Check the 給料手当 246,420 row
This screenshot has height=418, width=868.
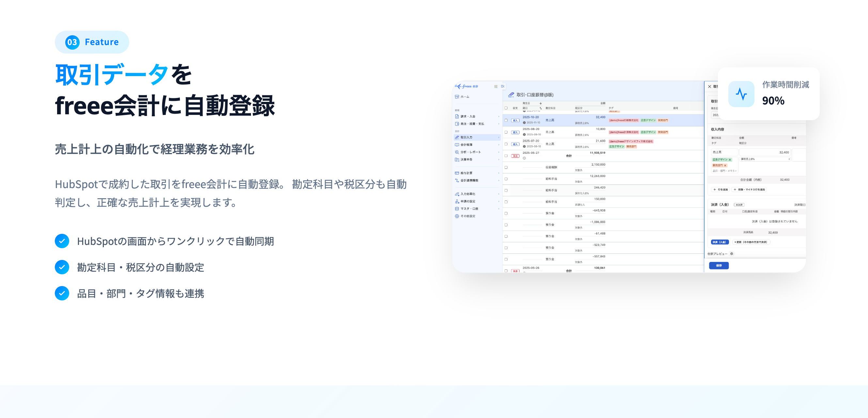tap(506, 190)
